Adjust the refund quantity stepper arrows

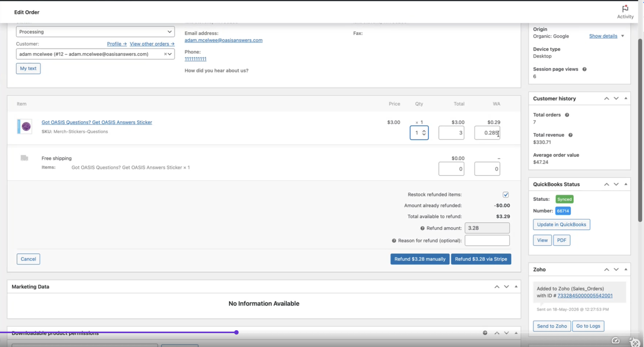[424, 133]
